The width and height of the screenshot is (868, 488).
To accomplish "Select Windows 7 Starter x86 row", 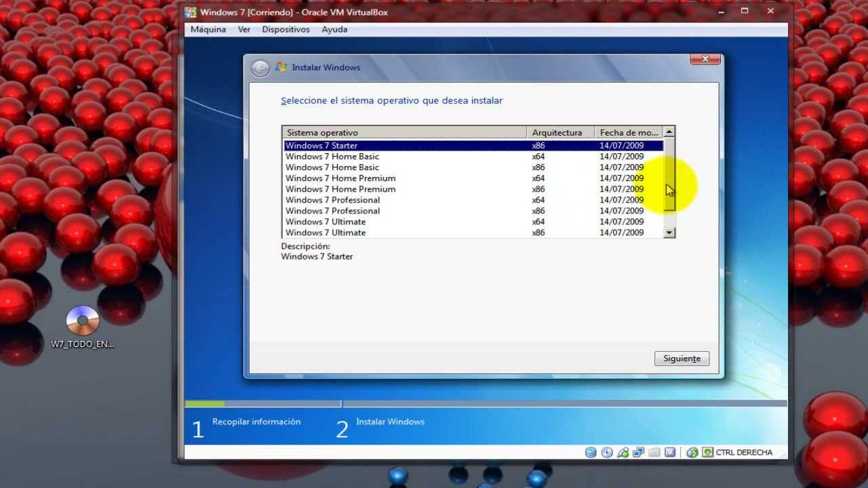I will [x=473, y=146].
